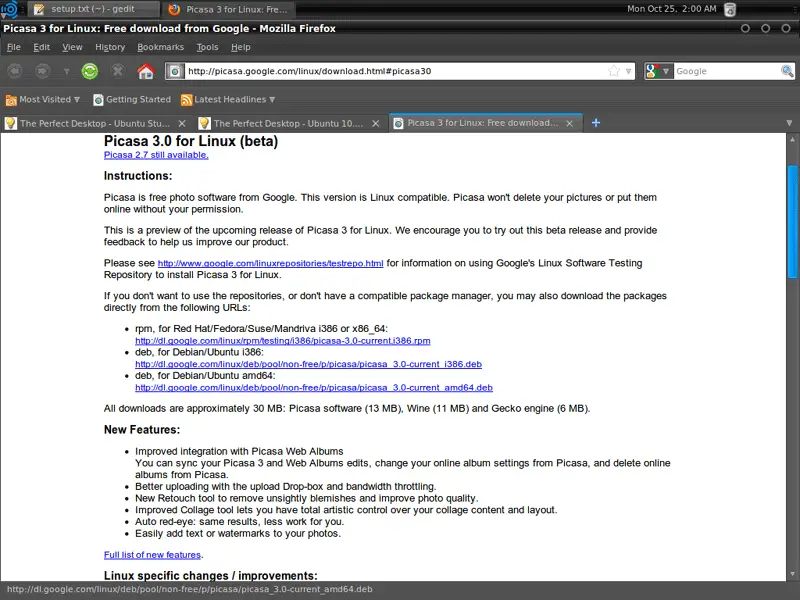800x600 pixels.
Task: Open the Google search engine selector
Action: tap(658, 71)
